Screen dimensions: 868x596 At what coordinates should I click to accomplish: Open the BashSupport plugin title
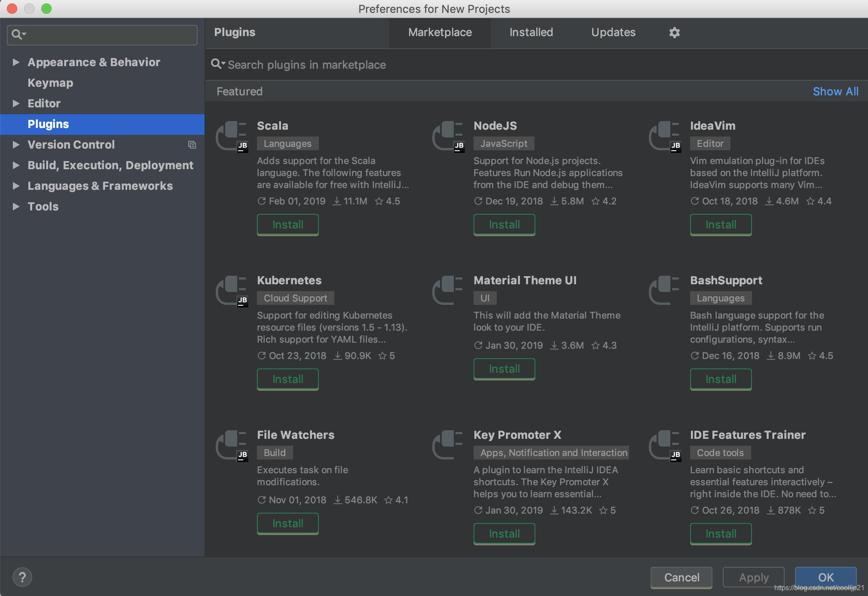point(726,280)
